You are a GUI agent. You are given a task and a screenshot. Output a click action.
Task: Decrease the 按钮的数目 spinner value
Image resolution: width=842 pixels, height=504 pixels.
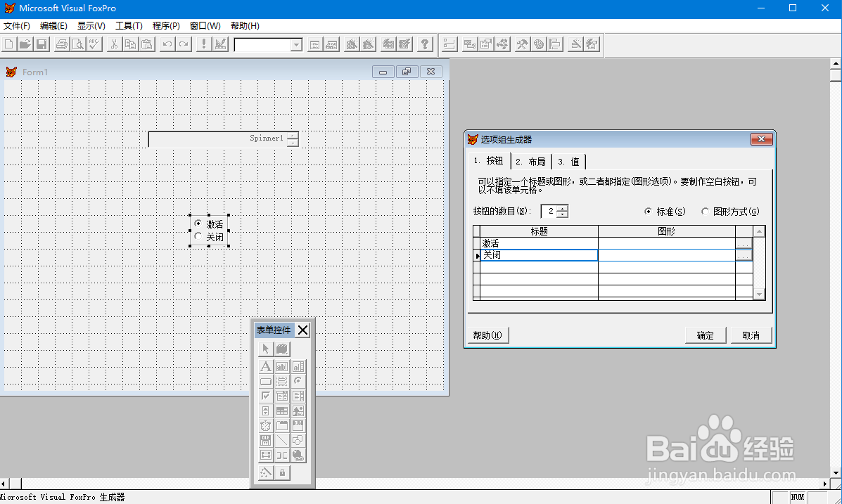tap(562, 214)
